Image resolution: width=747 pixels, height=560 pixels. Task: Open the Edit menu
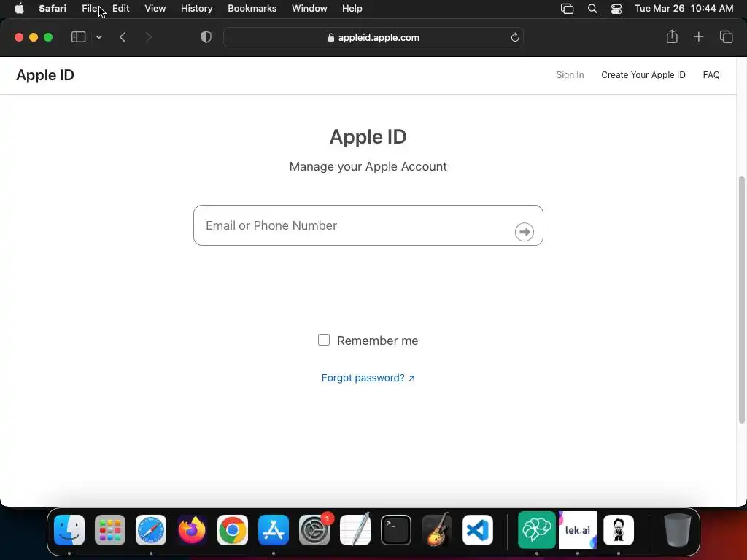120,9
